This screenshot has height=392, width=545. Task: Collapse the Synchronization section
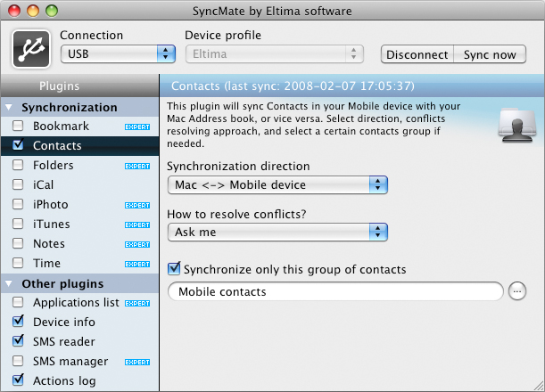click(x=10, y=108)
